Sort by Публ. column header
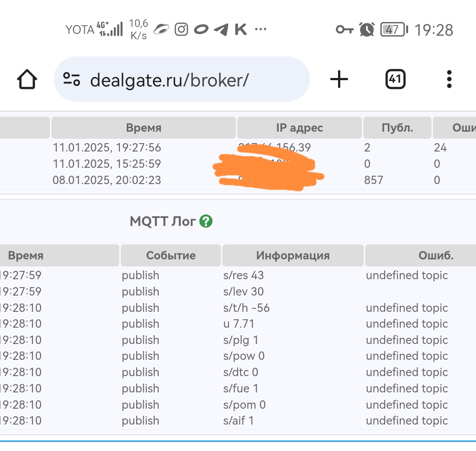The image size is (476, 451). [x=397, y=128]
